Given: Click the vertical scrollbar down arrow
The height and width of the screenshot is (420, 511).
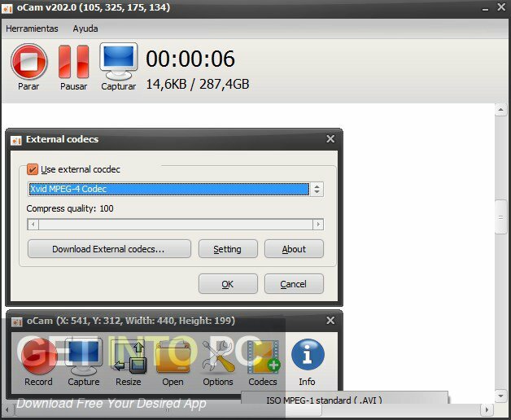Looking at the screenshot, I should click(x=500, y=396).
